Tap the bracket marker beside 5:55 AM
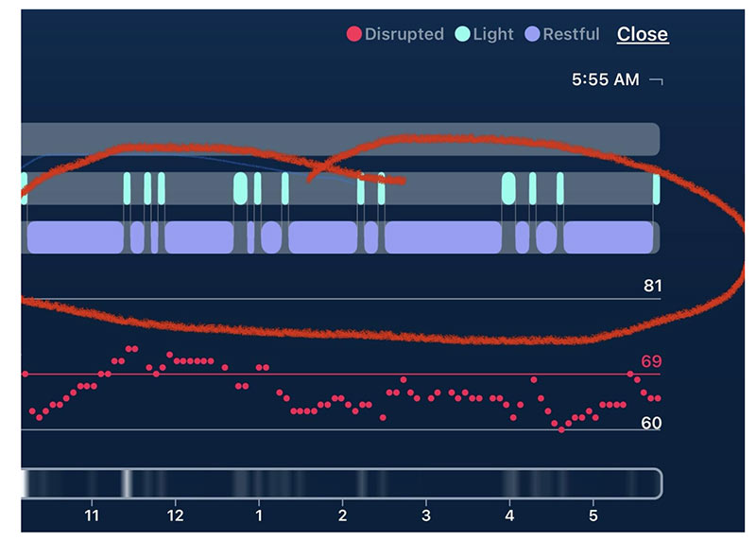Screen dimensions: 756x541 pyautogui.click(x=657, y=81)
